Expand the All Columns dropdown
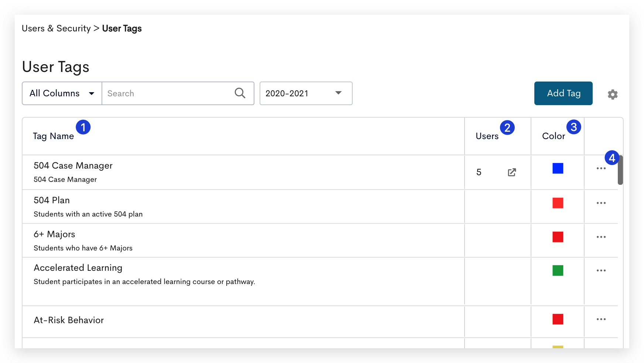 [x=62, y=93]
